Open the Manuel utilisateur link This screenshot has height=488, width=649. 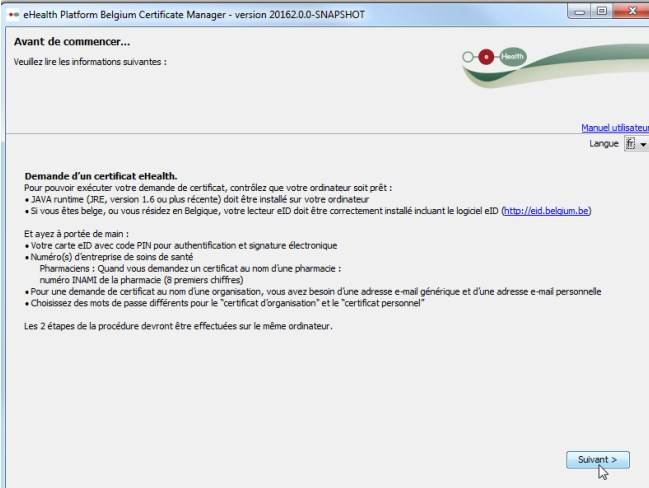pos(615,128)
